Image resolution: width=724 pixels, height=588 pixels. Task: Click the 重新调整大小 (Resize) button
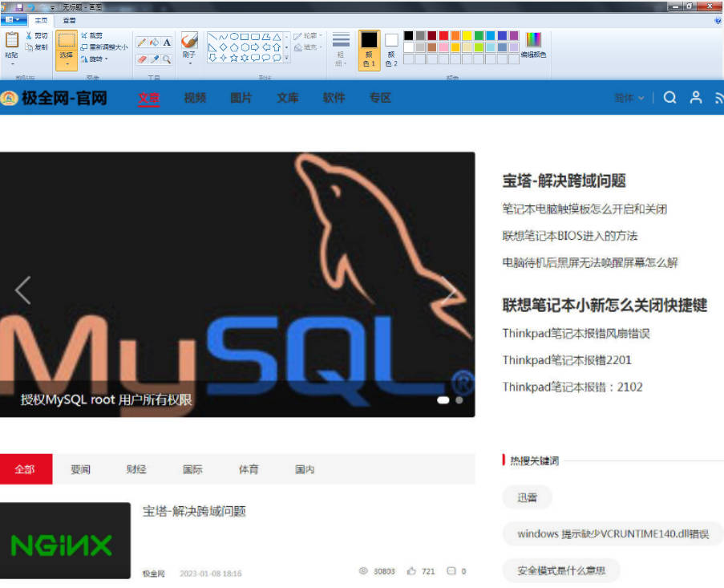(x=104, y=47)
